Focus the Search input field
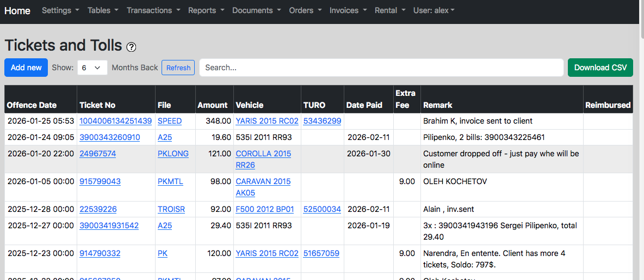This screenshot has height=280, width=644. tap(381, 68)
